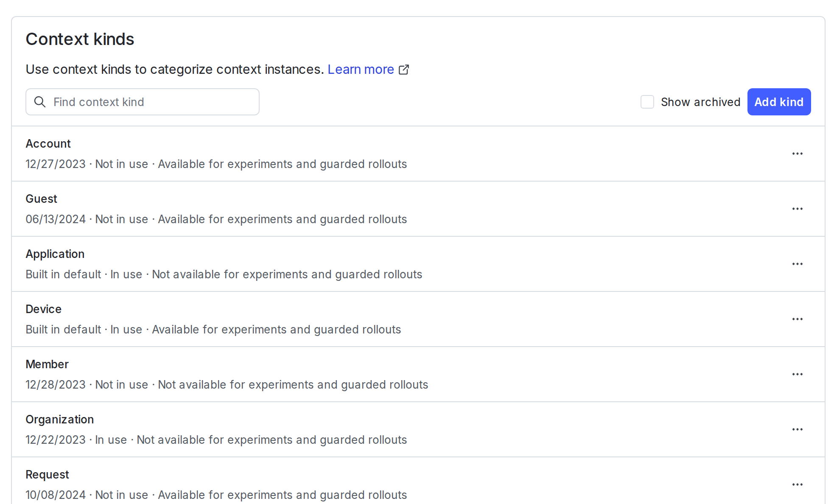Image resolution: width=834 pixels, height=504 pixels.
Task: Open the overflow menu for Application
Action: pos(798,263)
